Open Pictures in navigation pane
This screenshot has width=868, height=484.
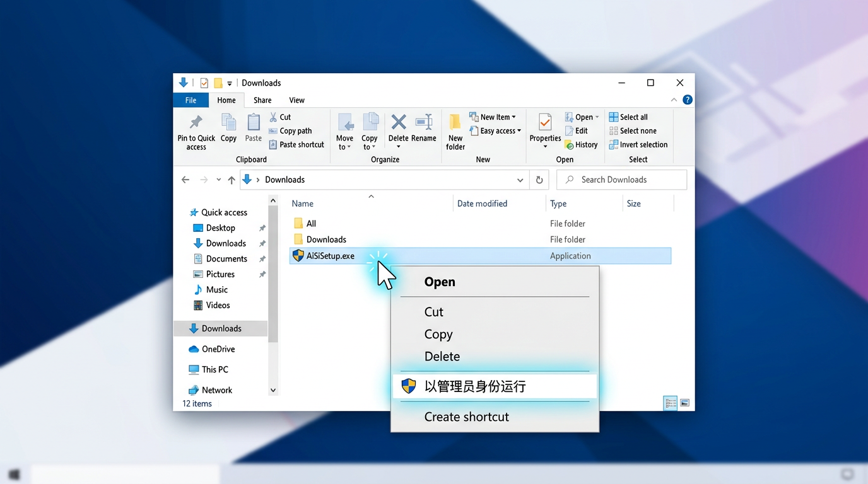coord(214,274)
